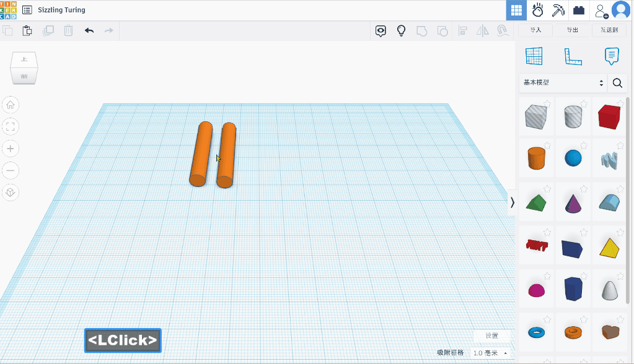Viewport: 634px width, 364px height.
Task: Open the Tinkercad logo home link
Action: 8,10
